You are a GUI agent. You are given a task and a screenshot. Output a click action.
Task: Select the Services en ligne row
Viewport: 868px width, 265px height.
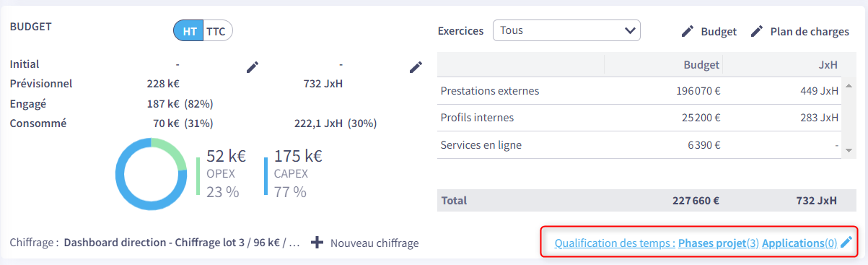click(639, 145)
